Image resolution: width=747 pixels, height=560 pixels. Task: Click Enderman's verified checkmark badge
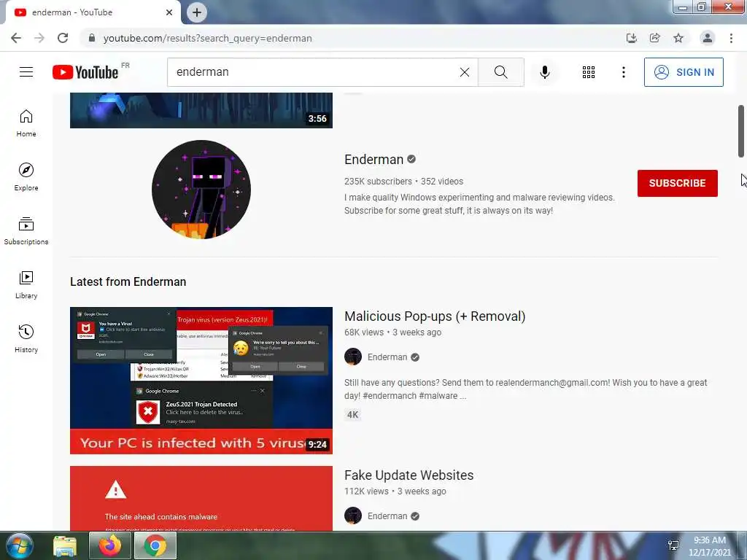click(x=411, y=159)
